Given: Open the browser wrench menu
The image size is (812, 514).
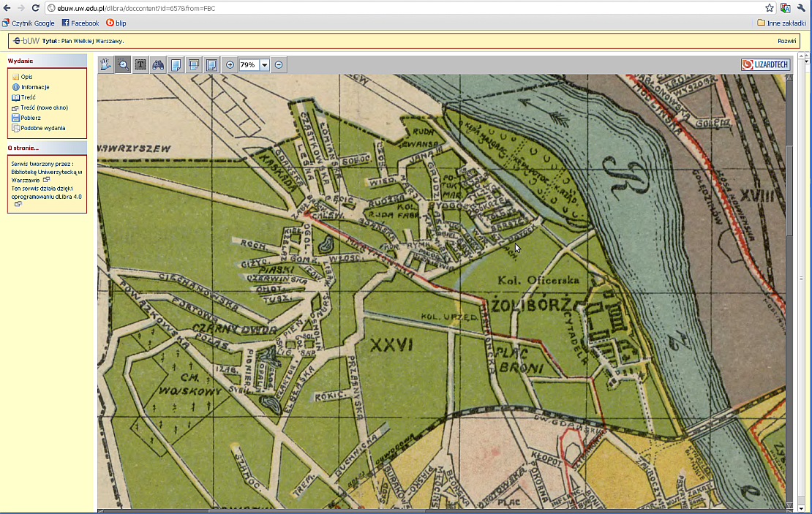Looking at the screenshot, I should pos(801,8).
